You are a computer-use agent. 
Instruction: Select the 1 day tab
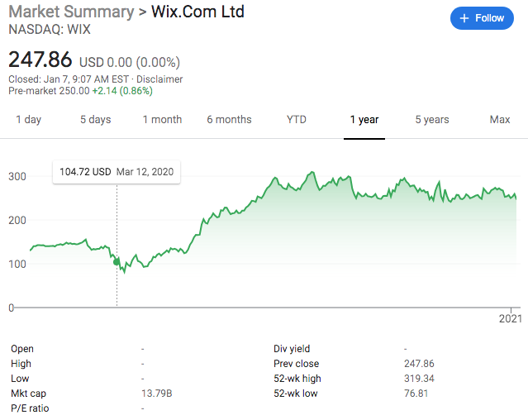click(28, 120)
